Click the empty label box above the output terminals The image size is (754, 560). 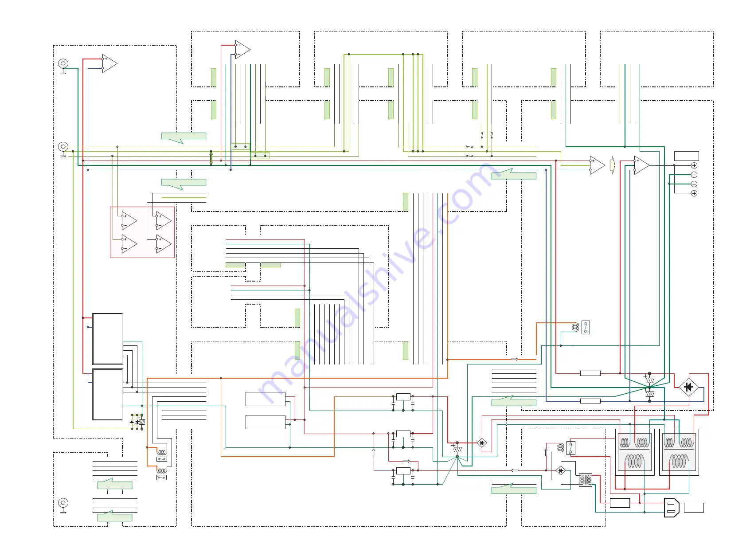(686, 156)
